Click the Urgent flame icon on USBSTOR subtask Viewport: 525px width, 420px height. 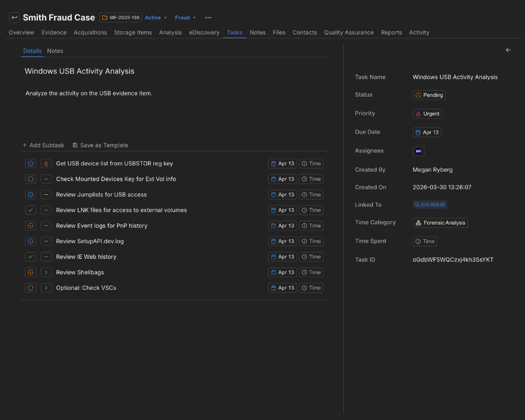45,163
